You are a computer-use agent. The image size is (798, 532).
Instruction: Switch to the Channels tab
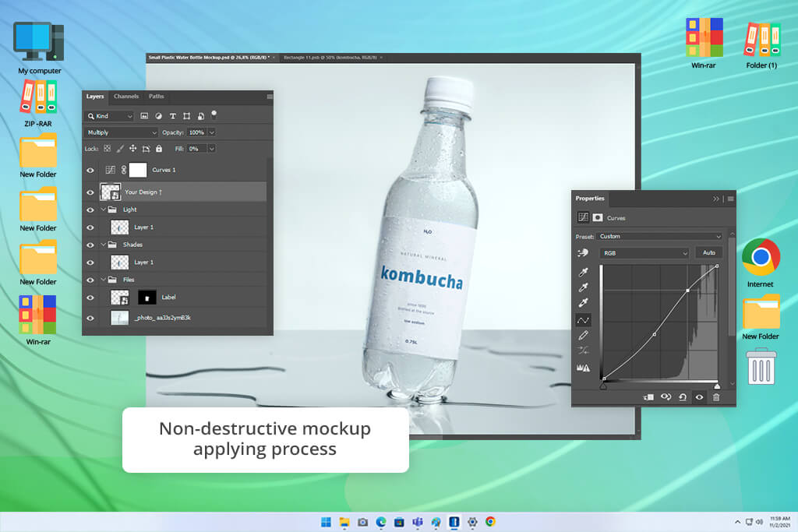point(126,96)
